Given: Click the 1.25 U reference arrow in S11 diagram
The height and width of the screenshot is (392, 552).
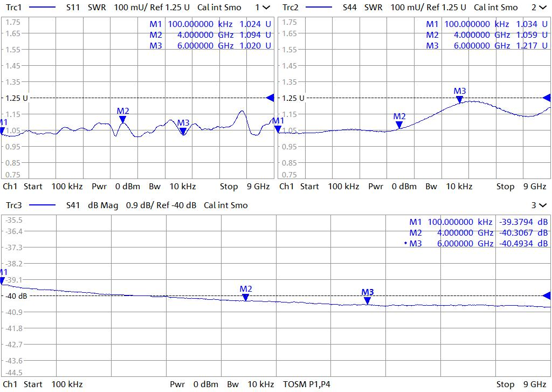Looking at the screenshot, I should coord(270,98).
